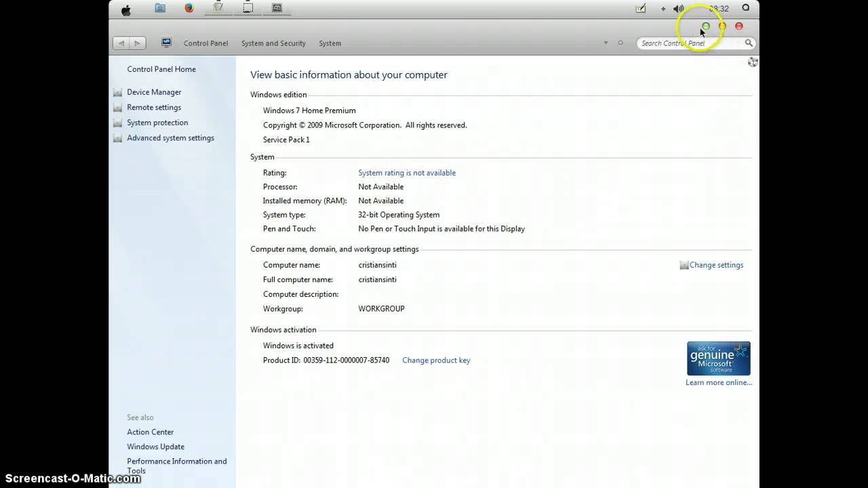Image resolution: width=868 pixels, height=488 pixels.
Task: Open Control Panel Home
Action: tap(161, 69)
